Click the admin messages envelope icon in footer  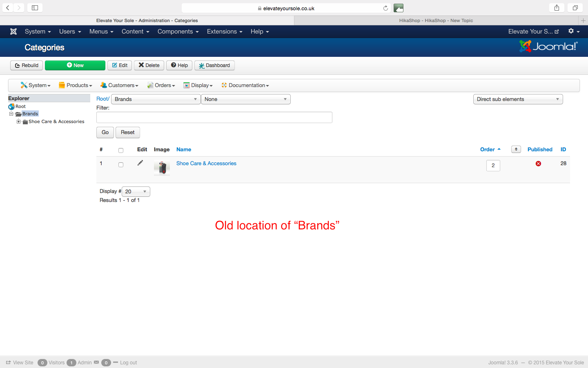coord(96,362)
